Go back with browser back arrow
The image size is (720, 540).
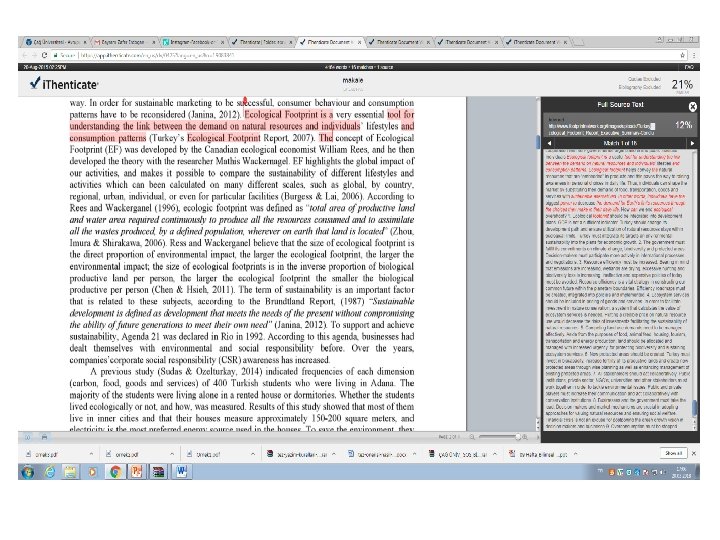[x=24, y=55]
